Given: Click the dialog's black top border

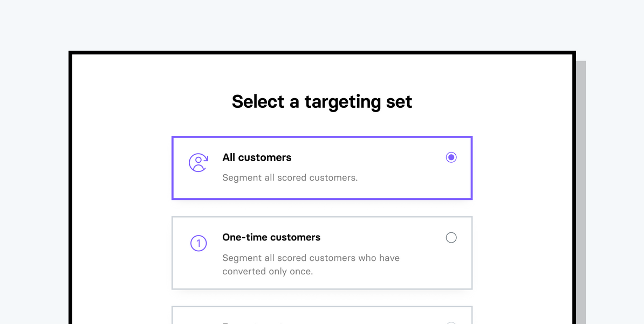Looking at the screenshot, I should coord(322,53).
